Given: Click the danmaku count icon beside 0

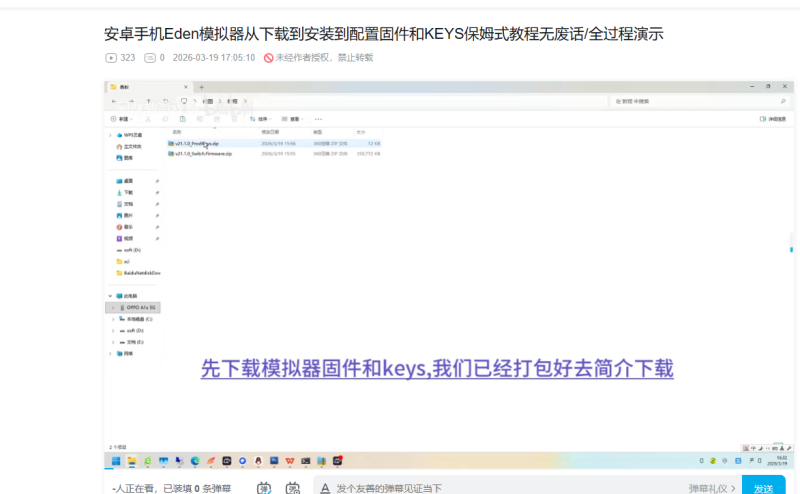Looking at the screenshot, I should pos(149,58).
